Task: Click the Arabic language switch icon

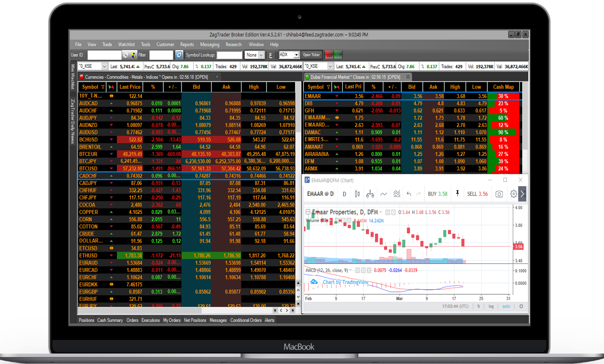Action: point(270,55)
